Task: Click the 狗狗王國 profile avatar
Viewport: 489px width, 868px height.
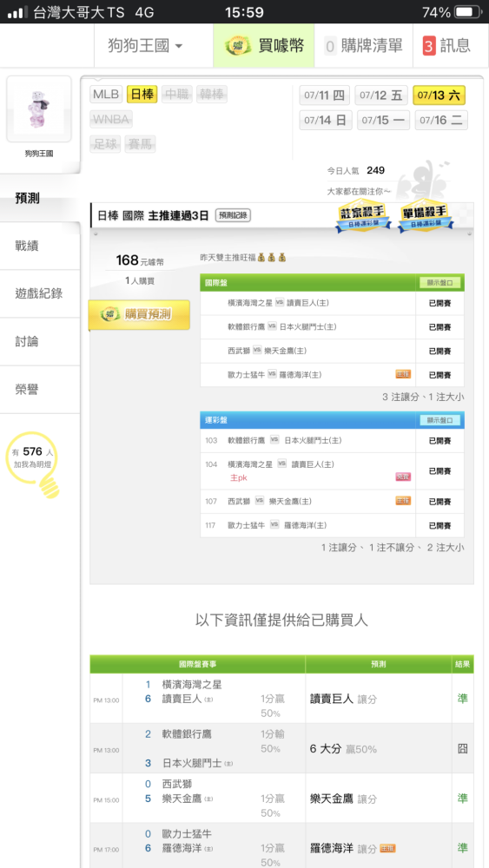Action: coord(39,109)
